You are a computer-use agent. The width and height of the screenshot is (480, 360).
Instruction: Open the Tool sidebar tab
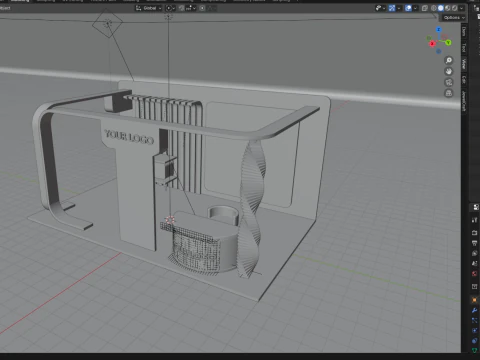464,48
